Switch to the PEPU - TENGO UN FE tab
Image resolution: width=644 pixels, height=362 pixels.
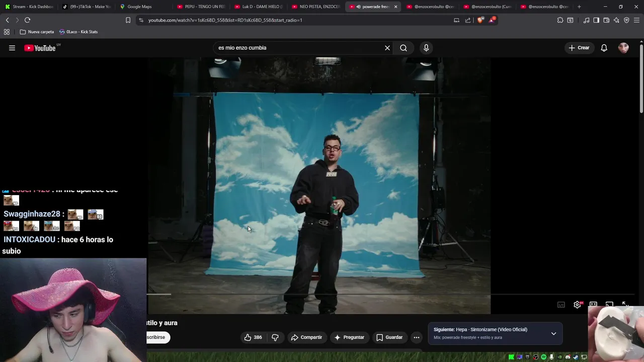pos(201,7)
